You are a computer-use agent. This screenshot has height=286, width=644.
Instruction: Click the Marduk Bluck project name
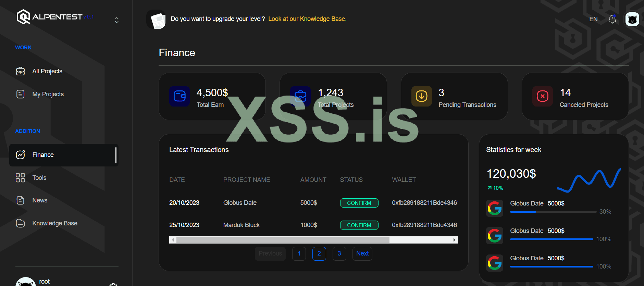(x=241, y=225)
